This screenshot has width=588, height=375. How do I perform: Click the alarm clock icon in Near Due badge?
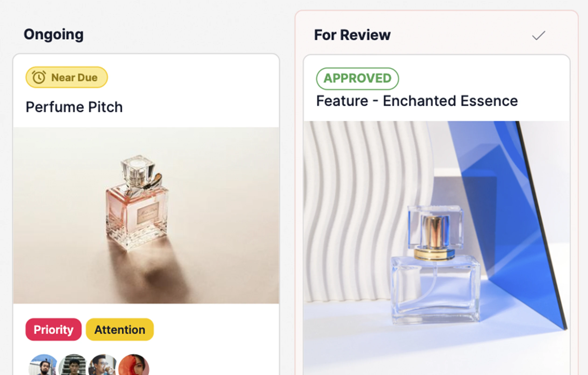coord(39,77)
